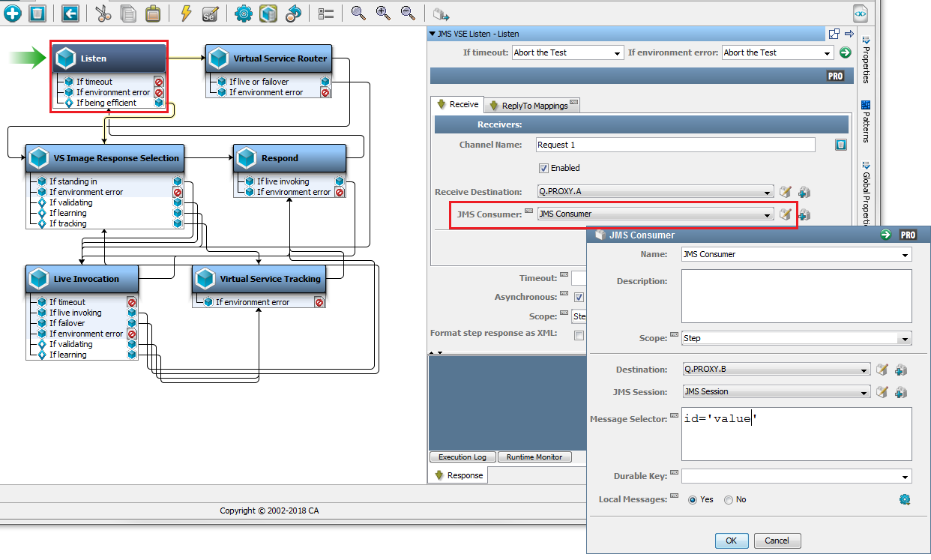Click the add step plus icon
This screenshot has width=931, height=560.
(x=13, y=13)
